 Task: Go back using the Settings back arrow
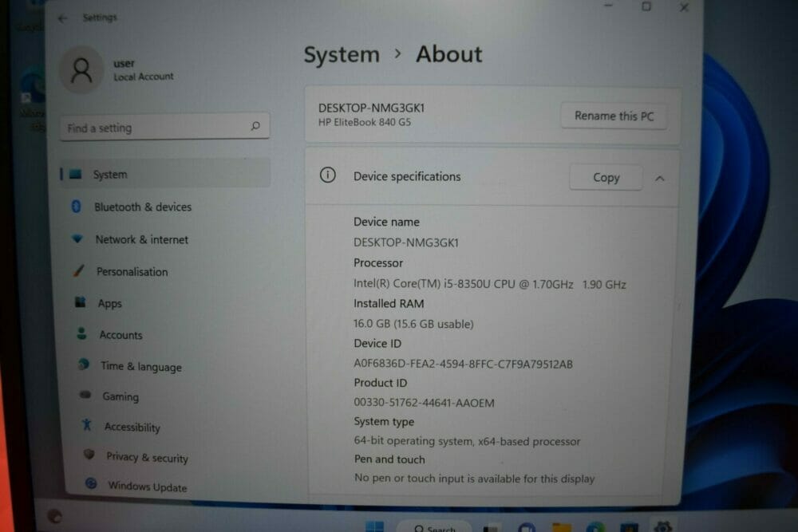coord(62,19)
